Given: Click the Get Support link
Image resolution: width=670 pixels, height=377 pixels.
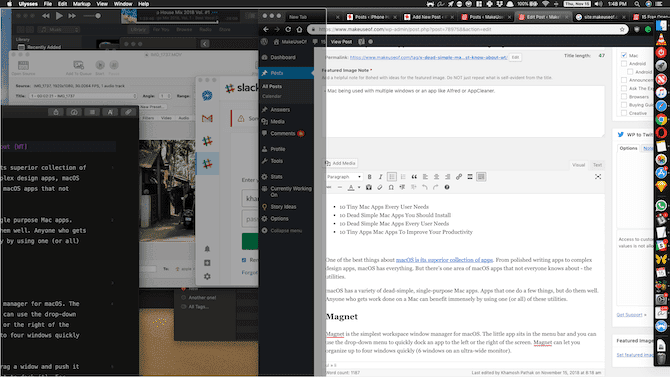Looking at the screenshot, I should click(629, 315).
